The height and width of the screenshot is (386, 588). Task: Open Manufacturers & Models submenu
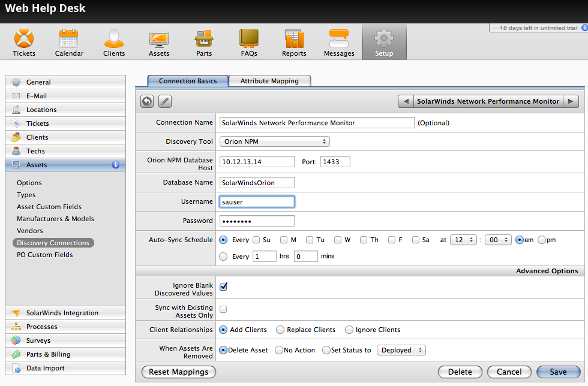coord(55,219)
